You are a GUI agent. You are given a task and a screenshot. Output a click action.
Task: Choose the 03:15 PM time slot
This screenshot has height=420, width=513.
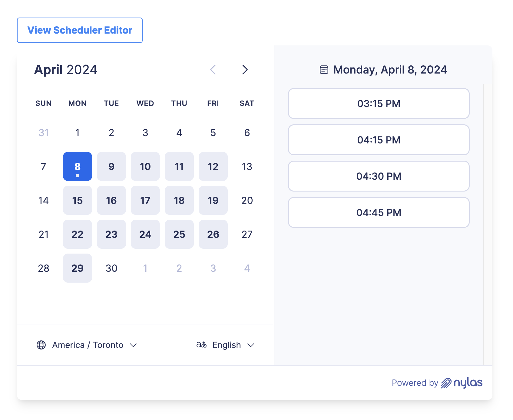(378, 103)
